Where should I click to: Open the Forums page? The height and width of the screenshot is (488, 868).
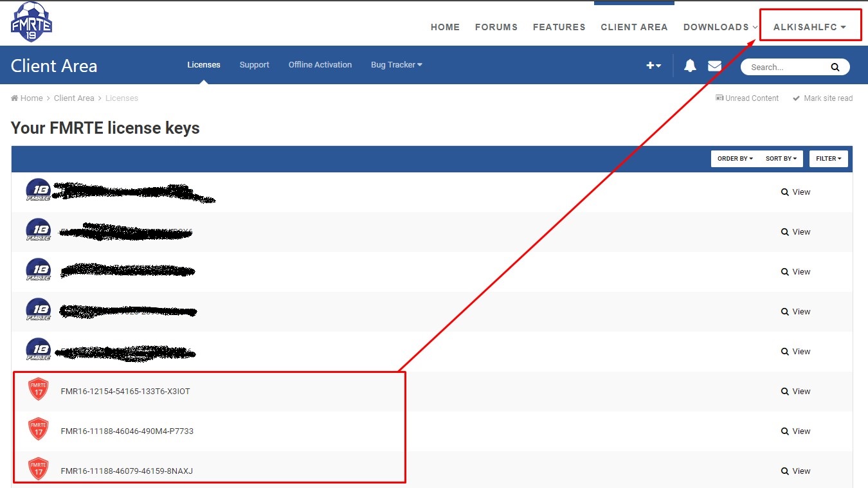pos(496,27)
